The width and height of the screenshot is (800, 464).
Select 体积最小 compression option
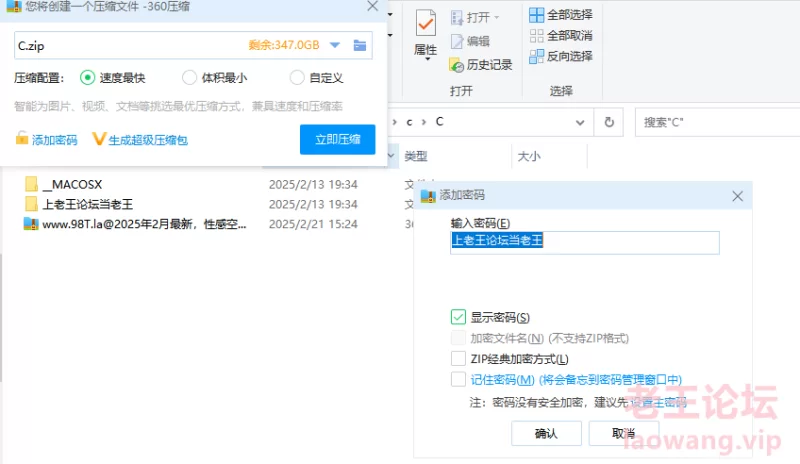tap(215, 78)
